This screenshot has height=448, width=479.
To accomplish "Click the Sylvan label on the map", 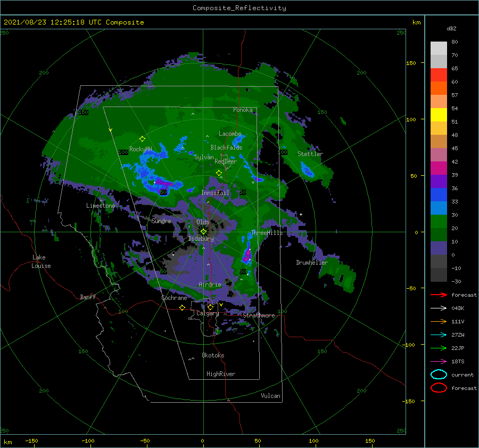I will pos(204,157).
